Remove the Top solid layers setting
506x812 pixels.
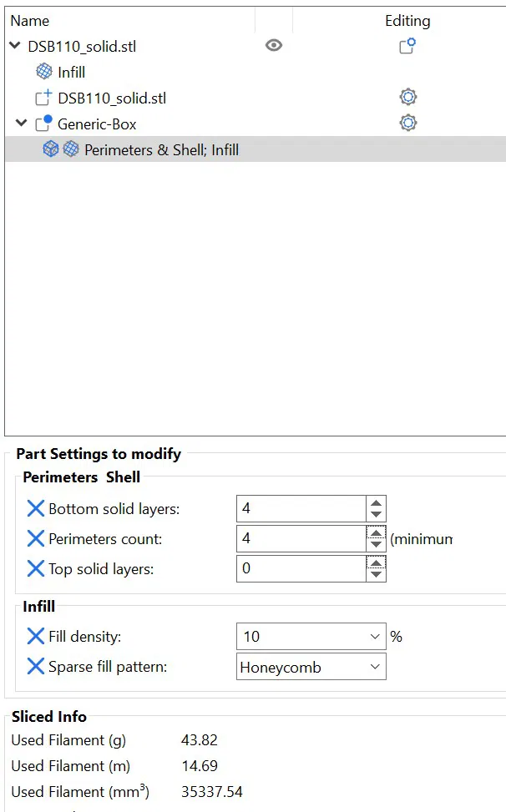[35, 568]
